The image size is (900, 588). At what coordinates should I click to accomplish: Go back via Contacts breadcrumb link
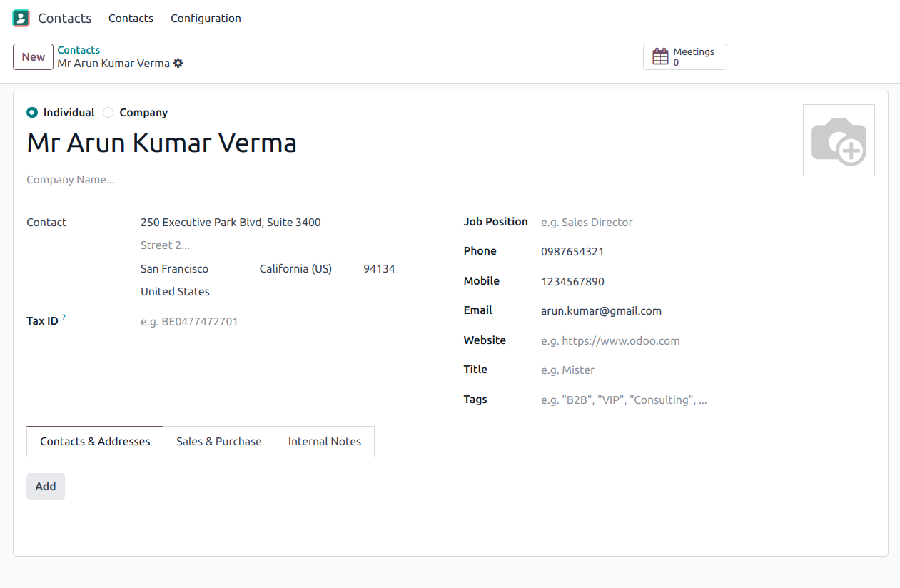point(79,50)
